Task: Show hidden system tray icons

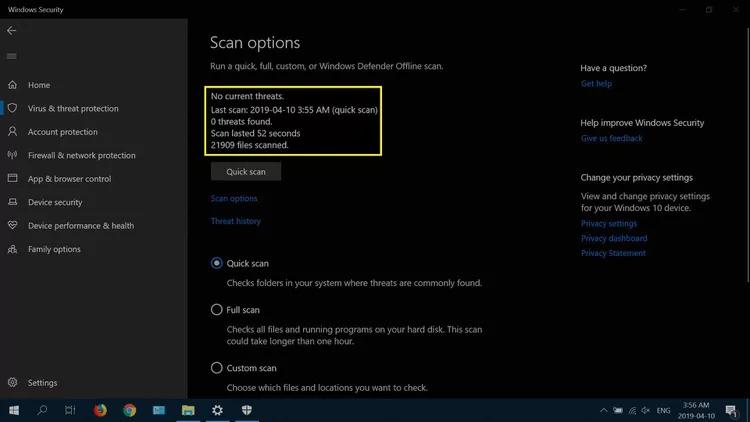Action: (604, 410)
